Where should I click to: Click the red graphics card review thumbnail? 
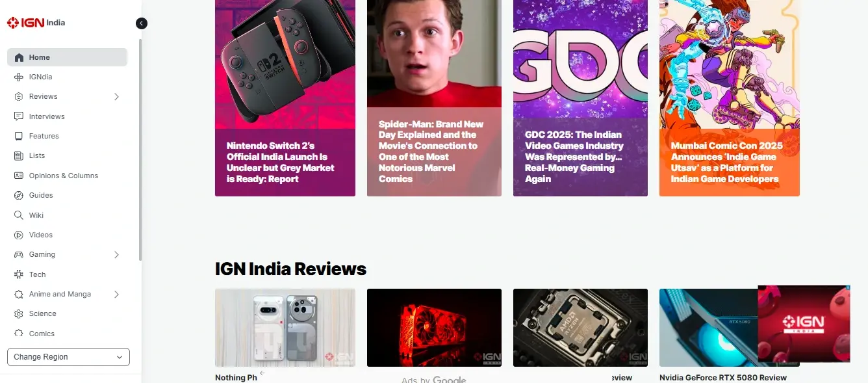434,328
